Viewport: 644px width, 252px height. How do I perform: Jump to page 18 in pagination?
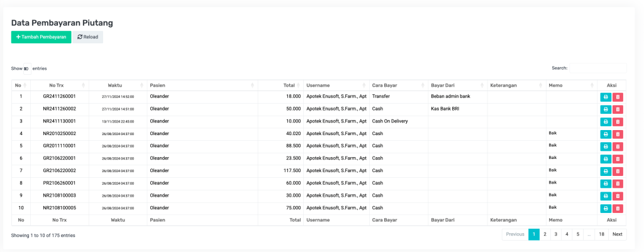tap(601, 234)
